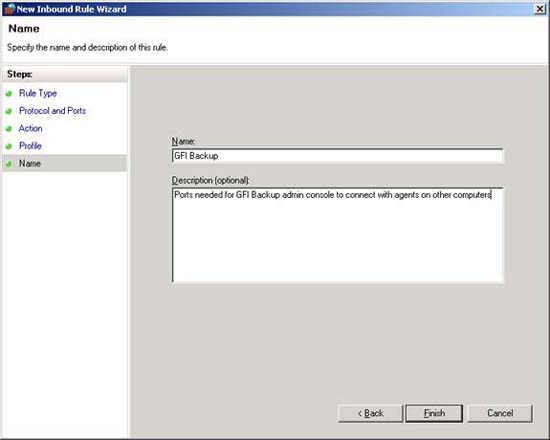The width and height of the screenshot is (550, 440).
Task: Select the Name step in sidebar
Action: point(30,164)
